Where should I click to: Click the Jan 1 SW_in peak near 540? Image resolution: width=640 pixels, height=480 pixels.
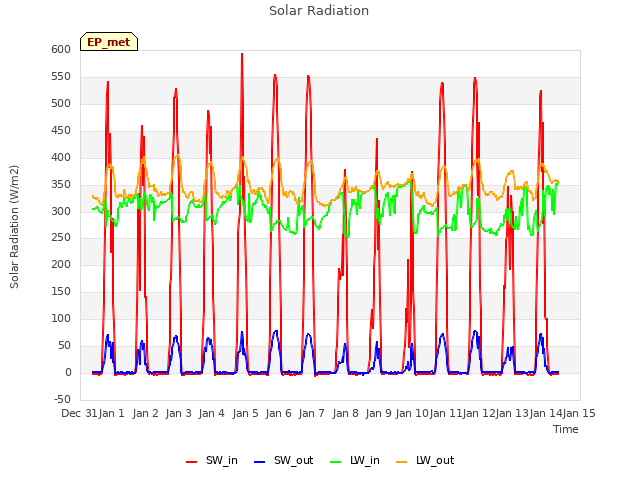(x=108, y=82)
